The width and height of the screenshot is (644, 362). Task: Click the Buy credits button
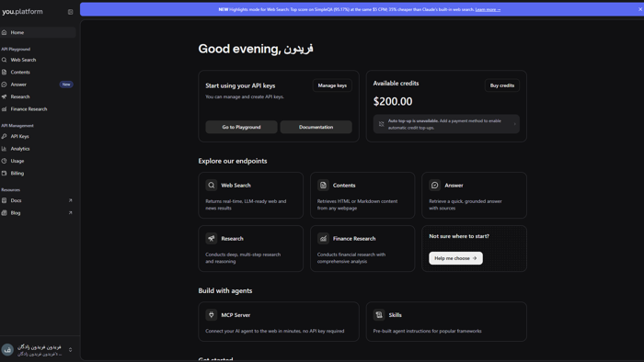click(x=502, y=85)
